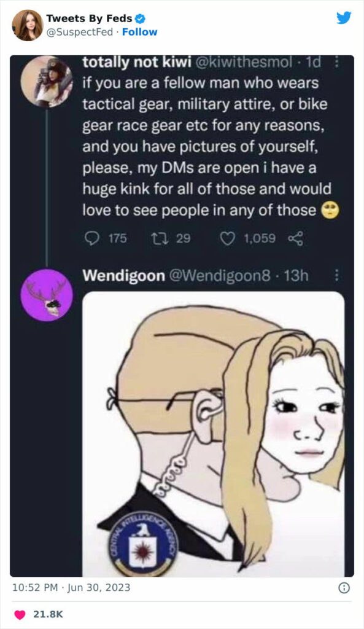The image size is (364, 629).
Task: Open the reply icon on kiwithesmol's tweet
Action: [92, 238]
